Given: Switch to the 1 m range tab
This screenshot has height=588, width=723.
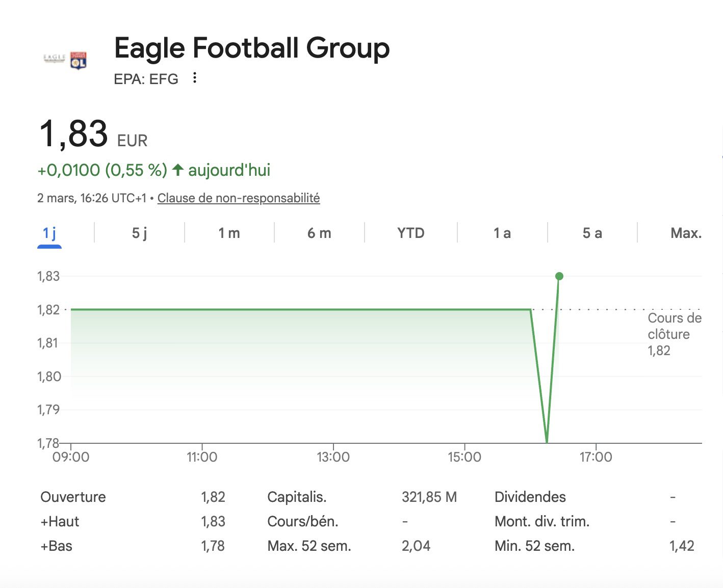Looking at the screenshot, I should tap(229, 233).
